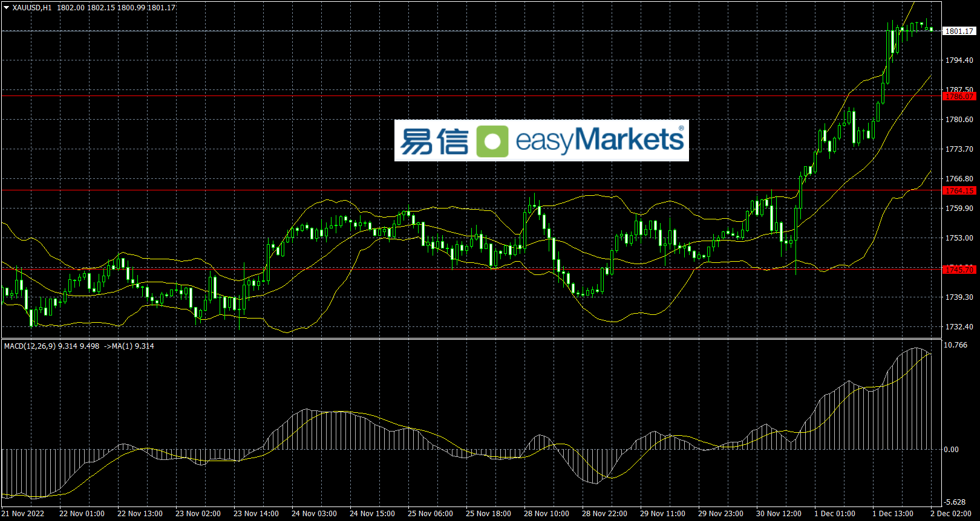Click the 1759.90 price axis label

tap(959, 209)
